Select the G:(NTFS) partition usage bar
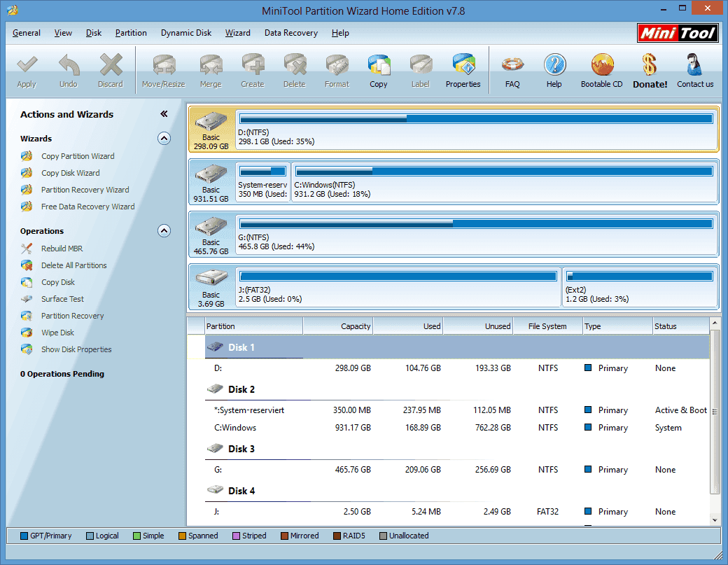The image size is (728, 565). pyautogui.click(x=477, y=224)
